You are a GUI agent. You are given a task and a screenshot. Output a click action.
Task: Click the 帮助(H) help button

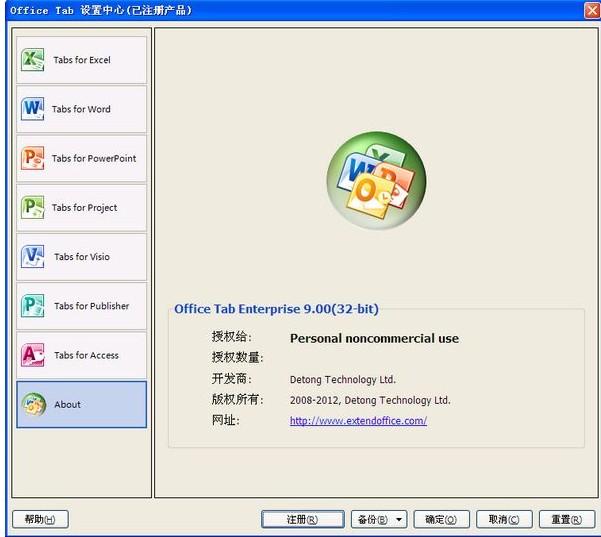[40, 519]
